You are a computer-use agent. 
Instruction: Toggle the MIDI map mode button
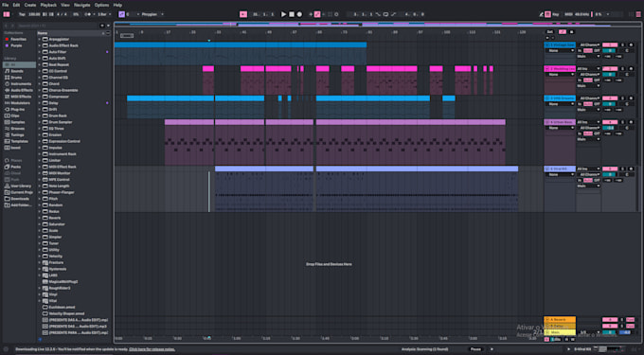point(568,14)
